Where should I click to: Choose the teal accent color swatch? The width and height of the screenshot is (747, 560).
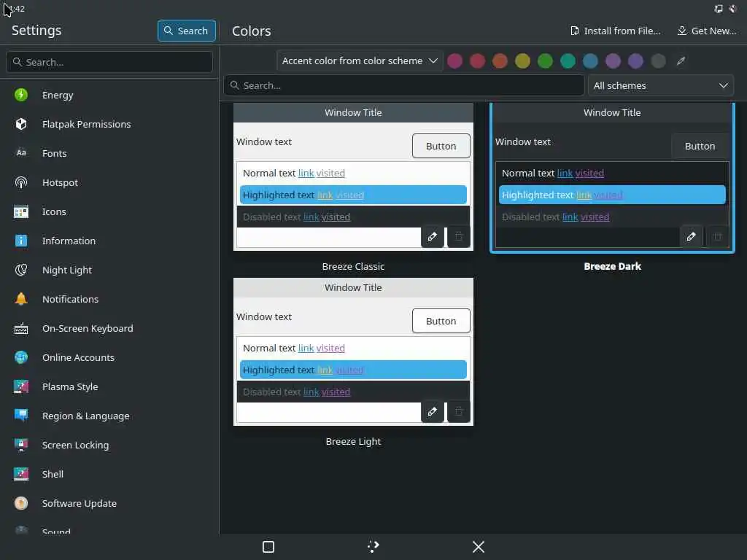pos(568,61)
